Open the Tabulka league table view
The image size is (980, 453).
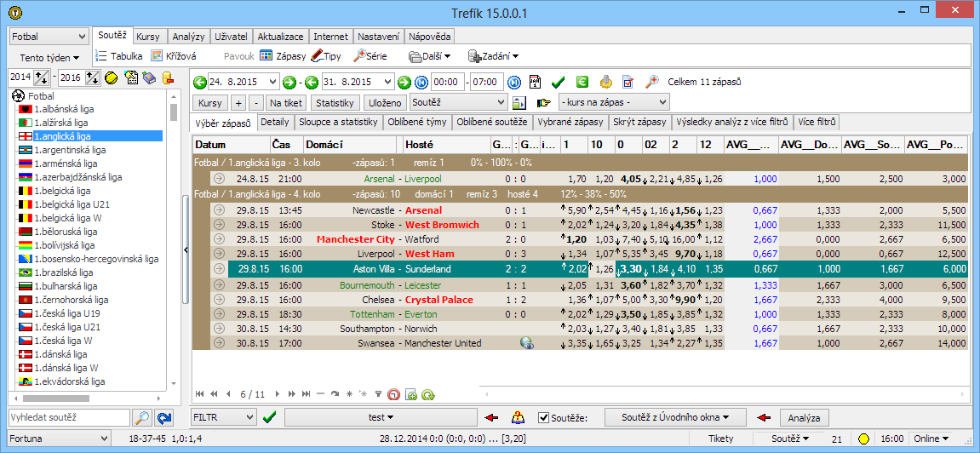[x=118, y=55]
